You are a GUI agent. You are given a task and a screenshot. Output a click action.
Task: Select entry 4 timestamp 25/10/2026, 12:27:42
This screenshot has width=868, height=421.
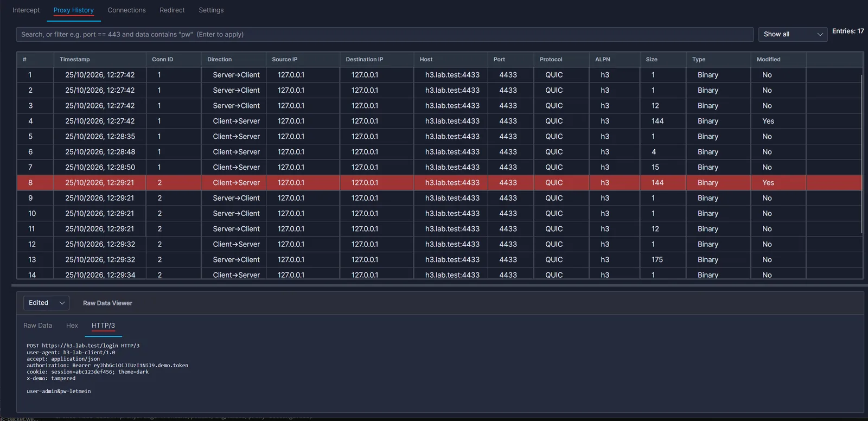[100, 121]
